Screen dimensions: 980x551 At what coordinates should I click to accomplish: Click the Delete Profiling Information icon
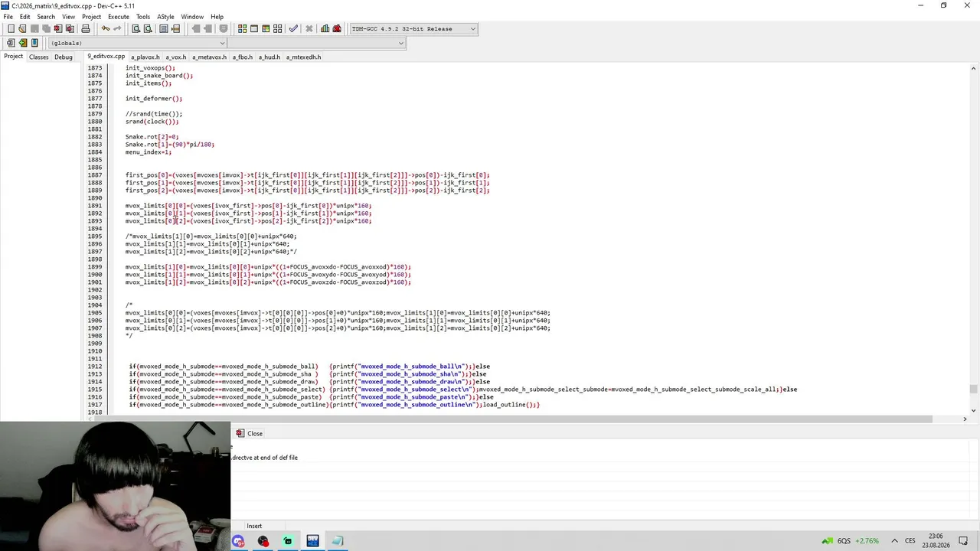click(x=337, y=29)
